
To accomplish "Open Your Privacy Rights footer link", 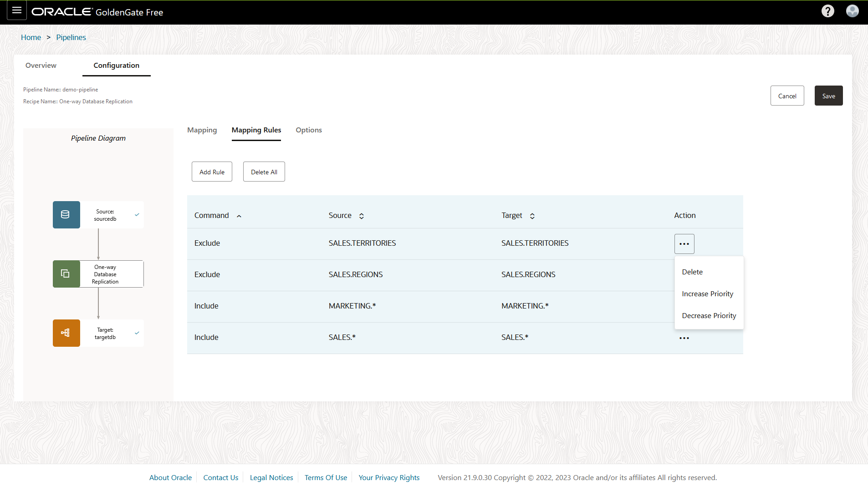I will click(x=389, y=477).
